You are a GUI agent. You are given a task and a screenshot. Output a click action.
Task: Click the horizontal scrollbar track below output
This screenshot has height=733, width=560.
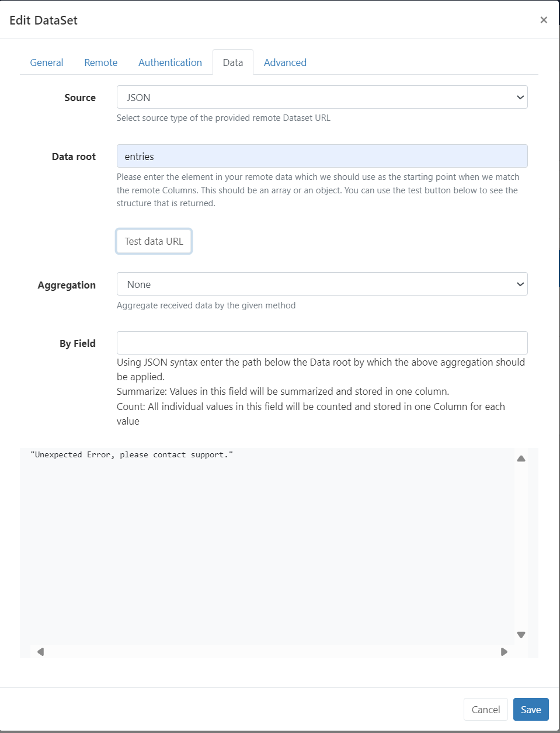coord(272,652)
